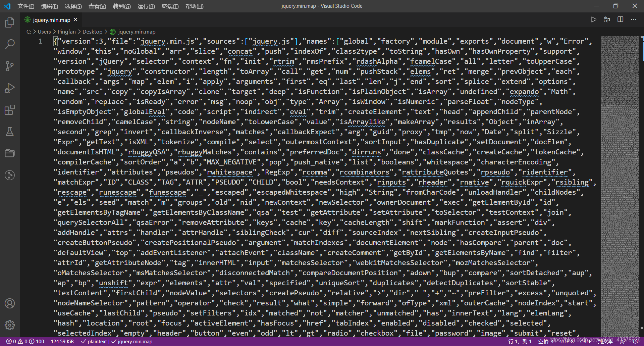Viewport: 644px width, 346px height.
Task: Click the 空格: 4 indentation setting
Action: tap(546, 341)
